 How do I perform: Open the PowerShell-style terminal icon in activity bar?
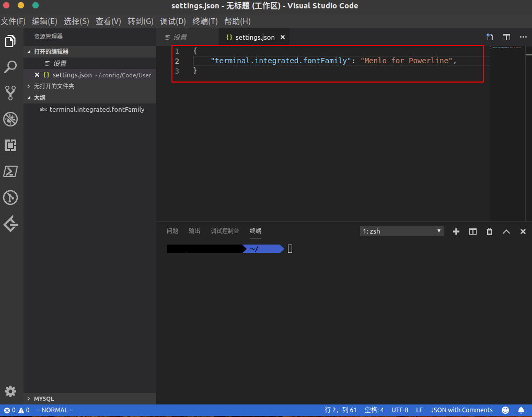click(x=10, y=171)
